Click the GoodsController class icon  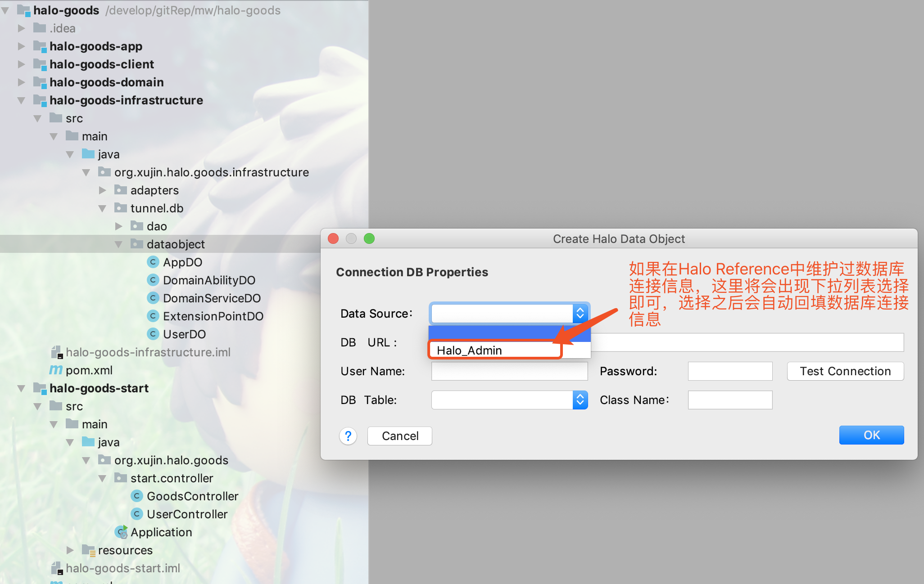pos(137,496)
